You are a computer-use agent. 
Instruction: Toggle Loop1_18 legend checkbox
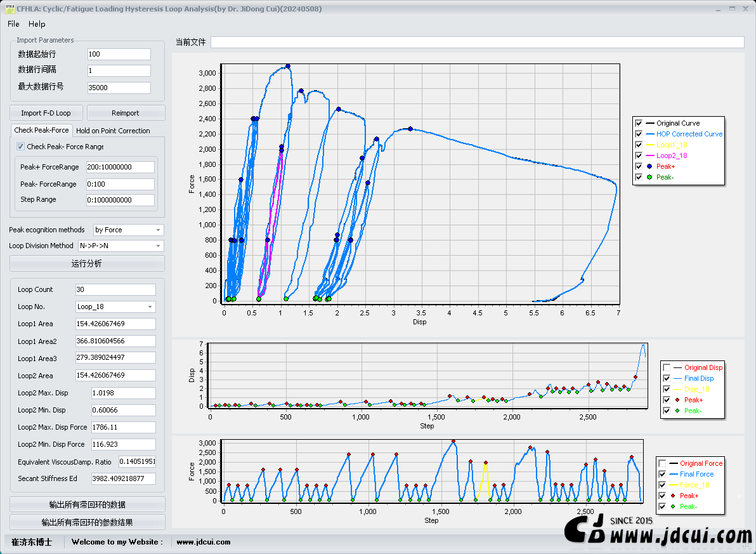click(639, 145)
